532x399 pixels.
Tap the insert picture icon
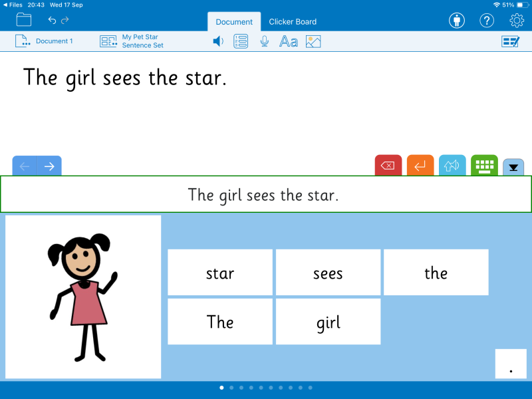point(313,41)
